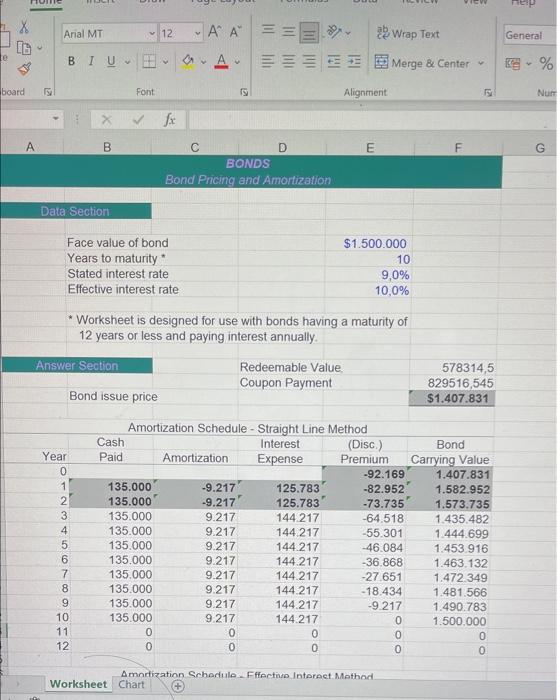Open the General number format box
The width and height of the screenshot is (557, 700).
[530, 35]
